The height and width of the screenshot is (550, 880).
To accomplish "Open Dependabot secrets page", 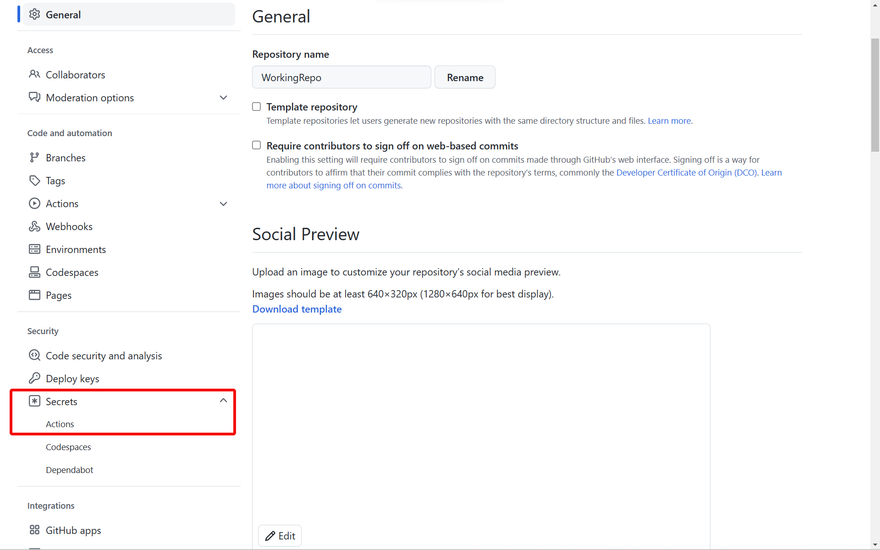I will [x=69, y=470].
